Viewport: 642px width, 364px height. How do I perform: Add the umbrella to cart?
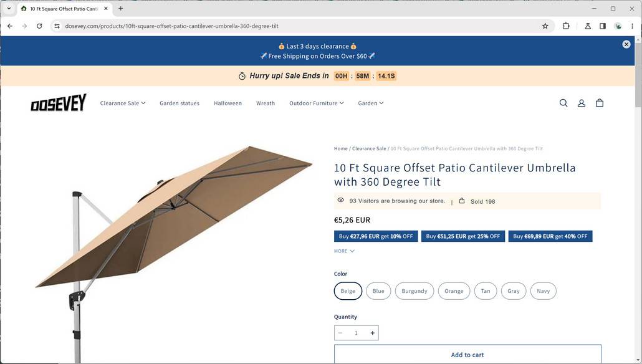(x=467, y=355)
